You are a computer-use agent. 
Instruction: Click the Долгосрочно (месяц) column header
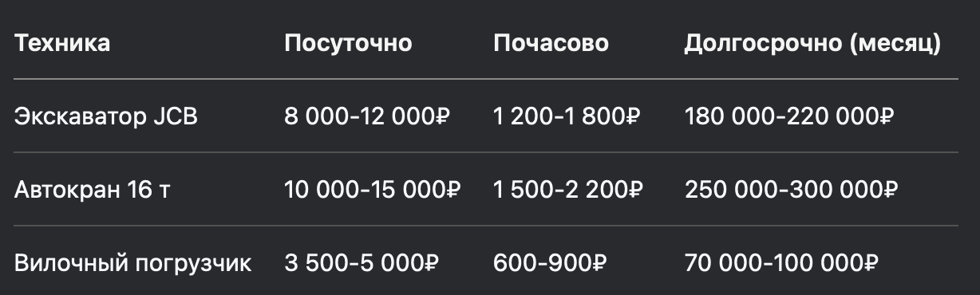(x=812, y=44)
